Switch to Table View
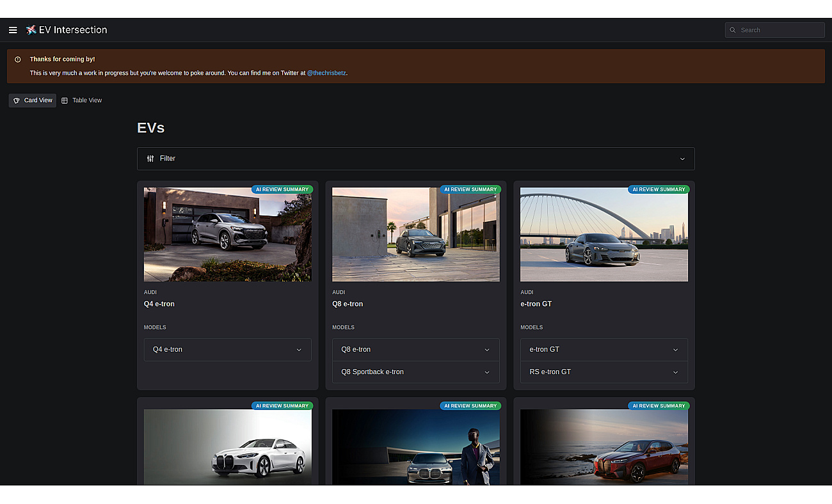This screenshot has width=832, height=504. [x=81, y=100]
